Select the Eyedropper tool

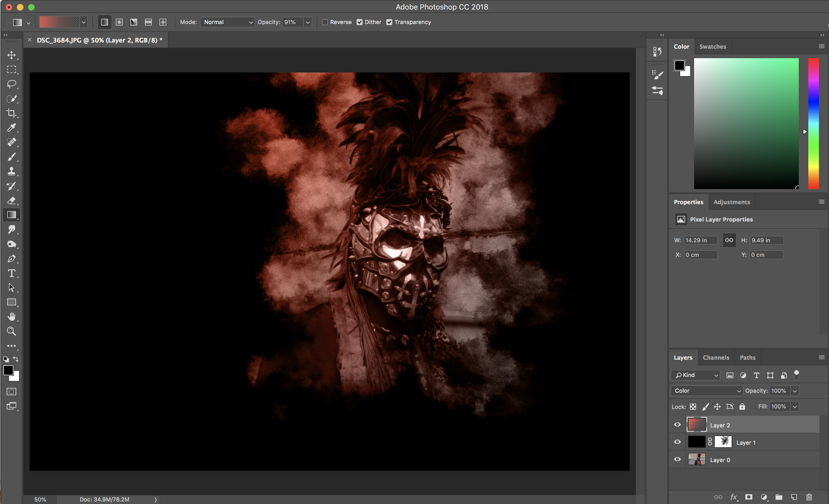(x=11, y=128)
